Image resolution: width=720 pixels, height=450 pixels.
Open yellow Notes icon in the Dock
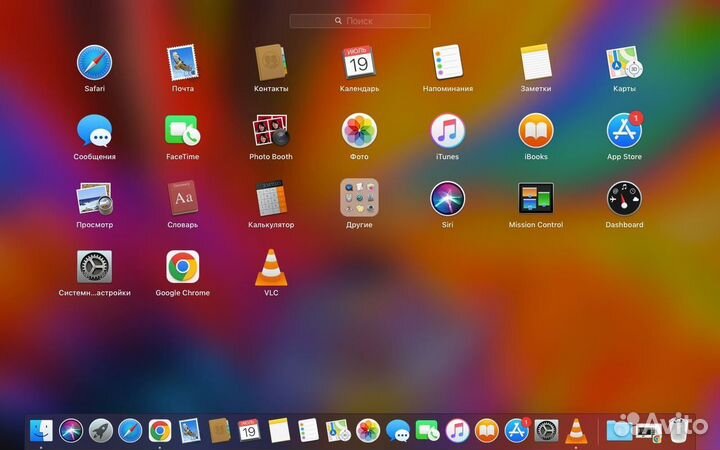279,431
